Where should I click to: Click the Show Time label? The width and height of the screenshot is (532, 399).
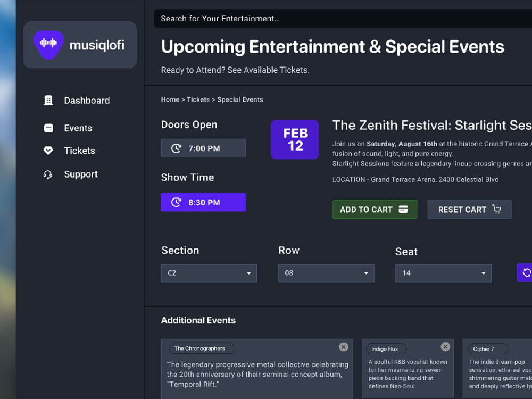tap(187, 177)
